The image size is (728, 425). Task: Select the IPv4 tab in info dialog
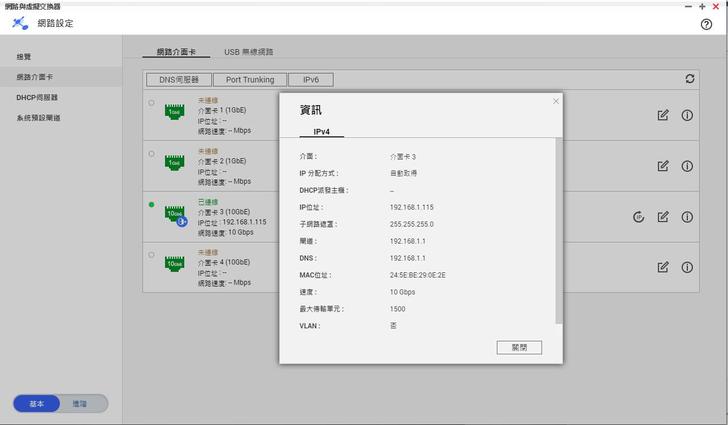click(322, 132)
